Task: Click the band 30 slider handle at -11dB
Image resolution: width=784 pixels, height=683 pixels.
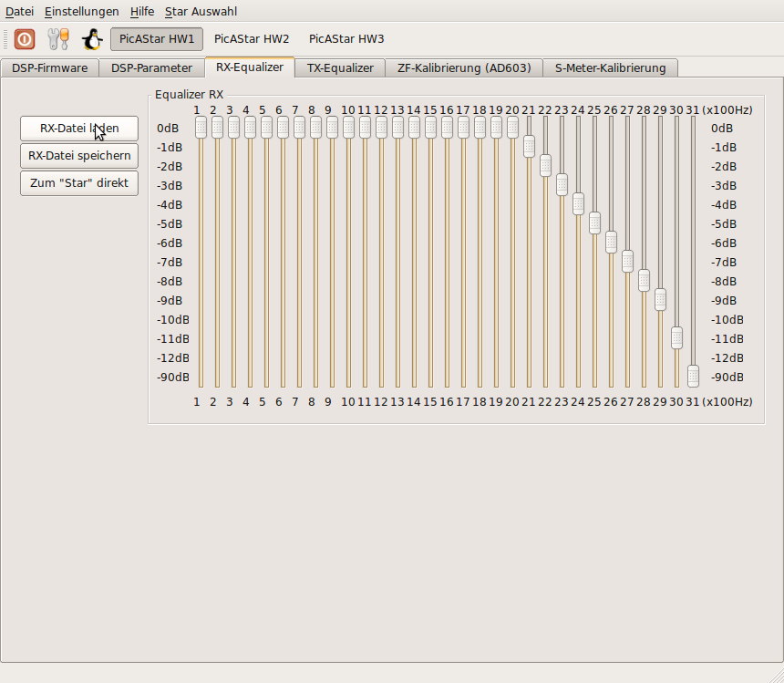Action: [x=676, y=338]
